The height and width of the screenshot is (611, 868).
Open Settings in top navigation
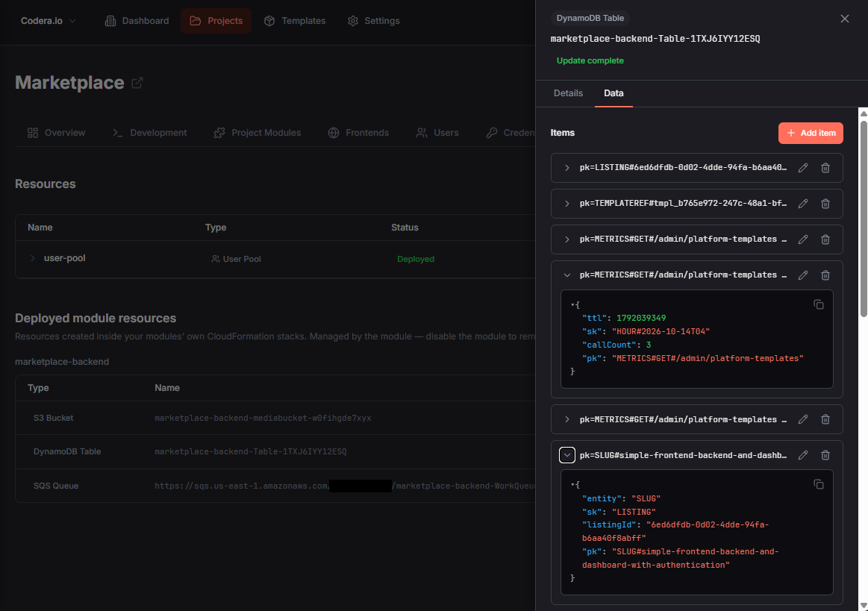(x=373, y=21)
